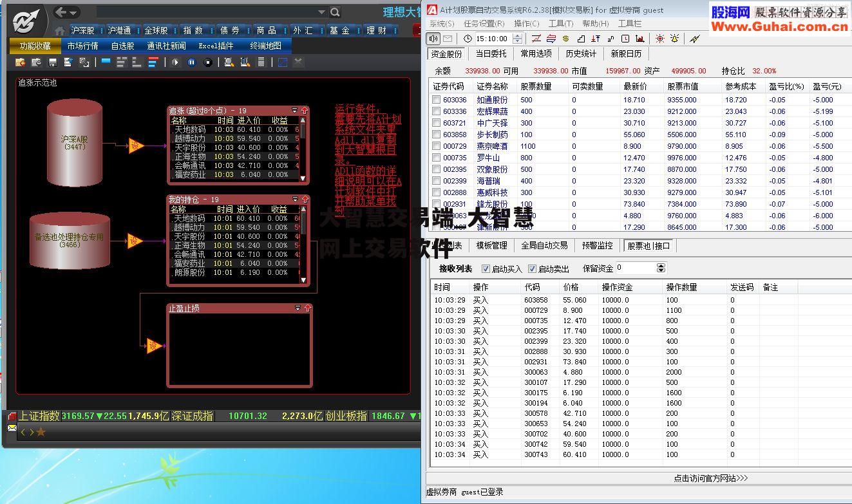The image size is (852, 504).
Task: Open the 系统(S) menu
Action: (442, 24)
